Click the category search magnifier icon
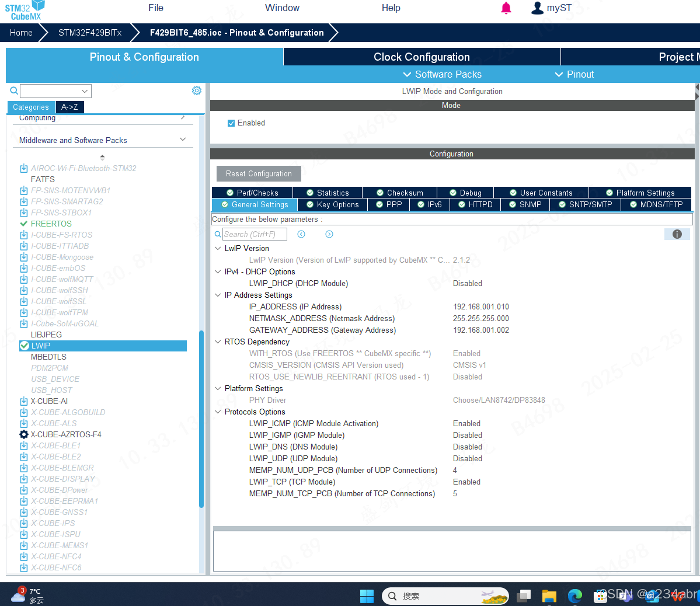Viewport: 700px width, 606px height. (14, 91)
